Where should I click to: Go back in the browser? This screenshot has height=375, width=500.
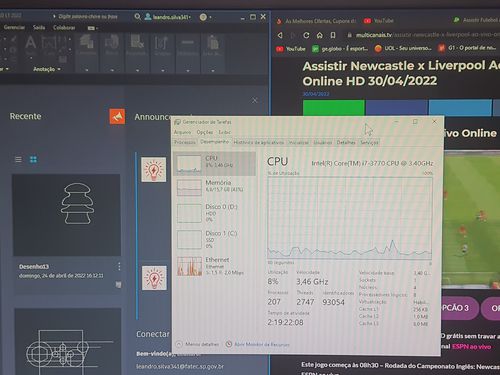click(x=280, y=35)
